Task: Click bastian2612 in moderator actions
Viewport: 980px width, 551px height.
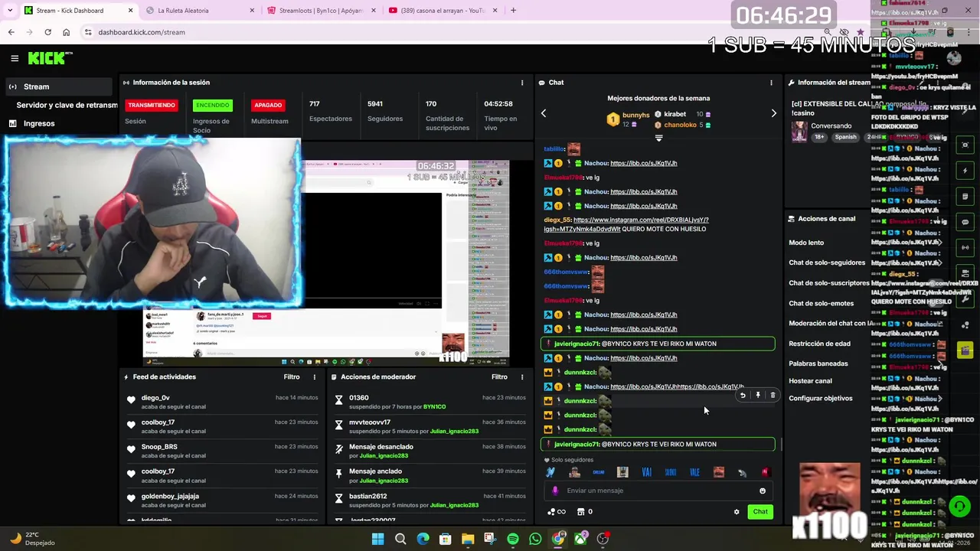Action: coord(367,496)
